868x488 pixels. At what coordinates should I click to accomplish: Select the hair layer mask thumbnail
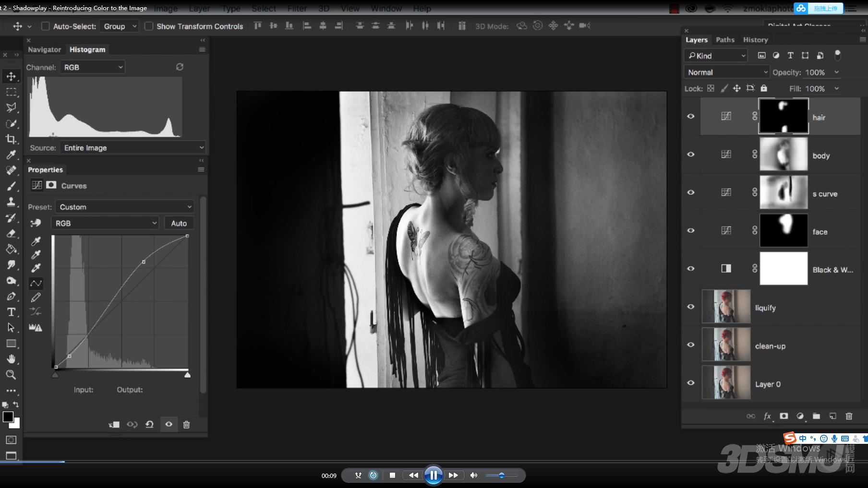(784, 116)
